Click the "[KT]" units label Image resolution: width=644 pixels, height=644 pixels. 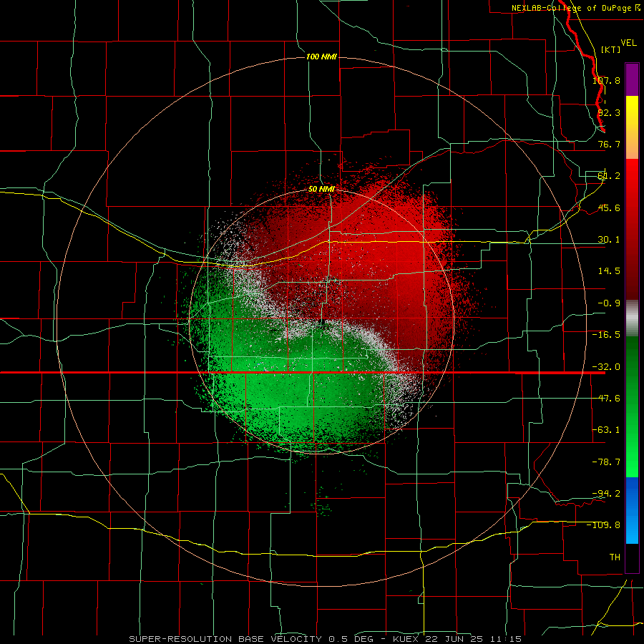pos(611,49)
